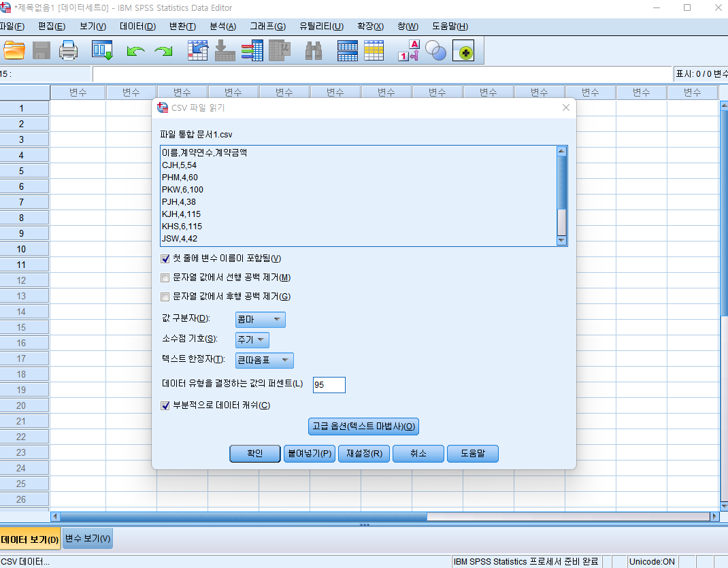This screenshot has height=568, width=728.
Task: Open the 편집(E) menu
Action: click(52, 27)
